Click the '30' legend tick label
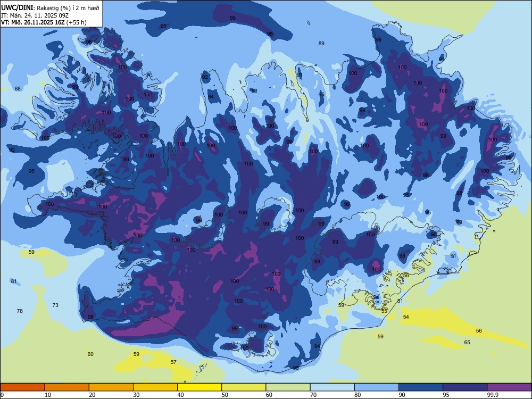Screen dimensions: 532x399 coord(136,395)
